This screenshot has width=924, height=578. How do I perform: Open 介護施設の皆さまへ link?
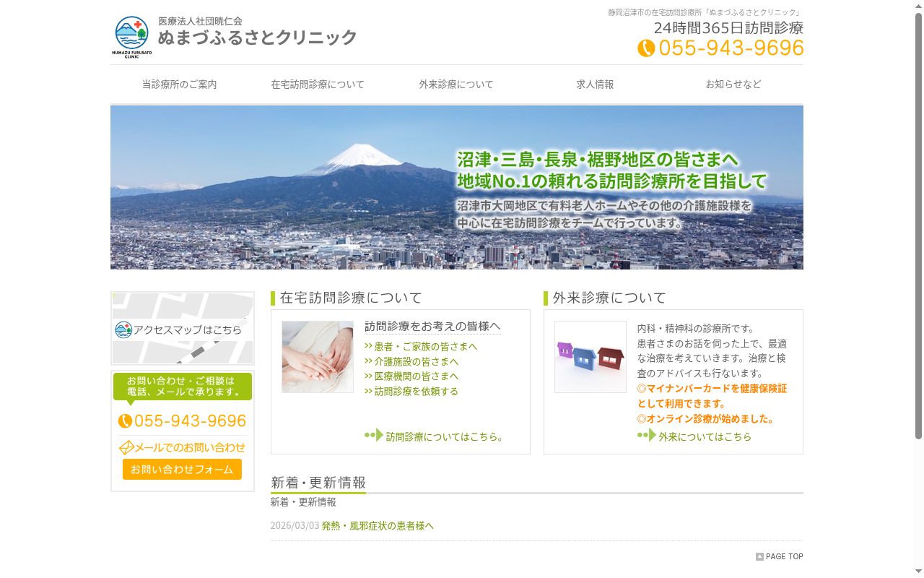click(x=417, y=361)
